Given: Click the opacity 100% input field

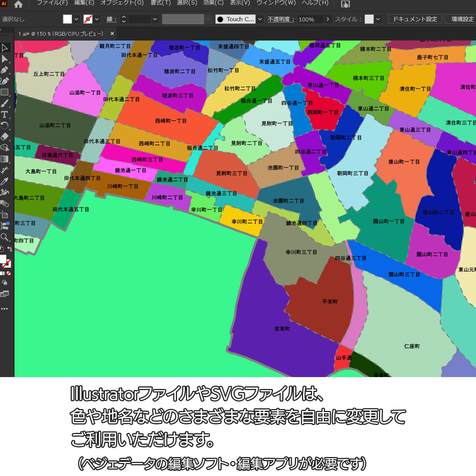Looking at the screenshot, I should coord(310,19).
